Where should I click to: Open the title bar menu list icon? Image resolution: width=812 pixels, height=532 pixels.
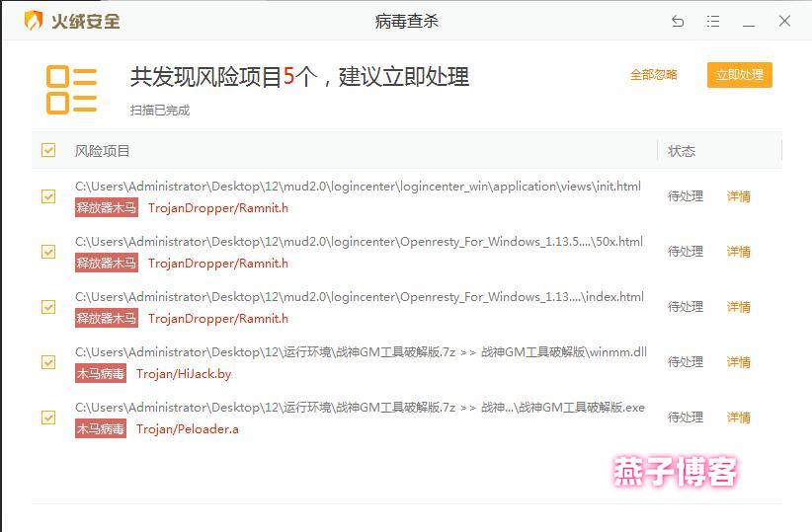713,21
